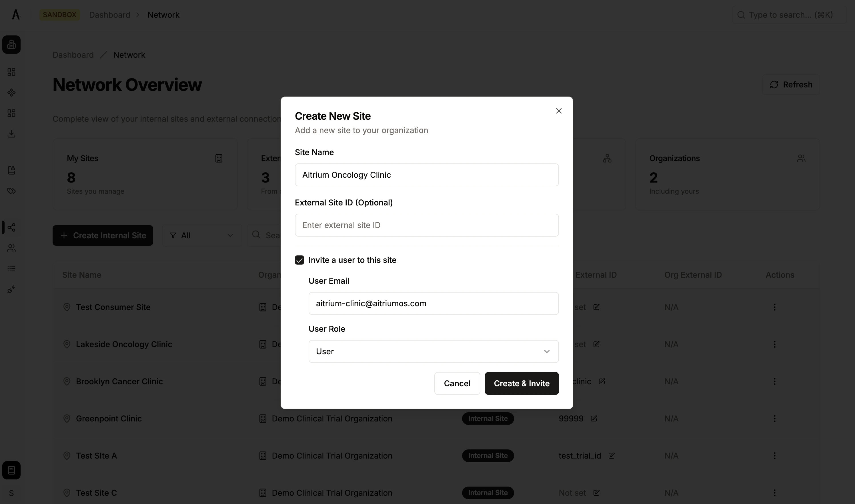Select the connections plug icon in sidebar
The image size is (855, 504).
11,289
